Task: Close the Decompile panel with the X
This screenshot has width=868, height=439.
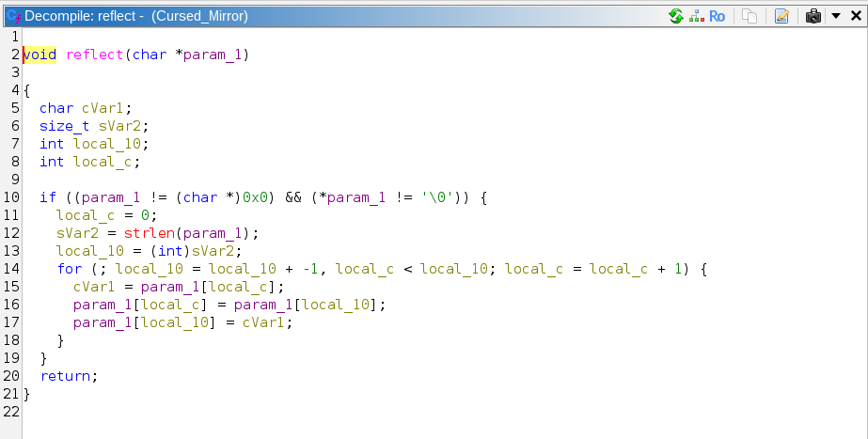Action: tap(855, 16)
